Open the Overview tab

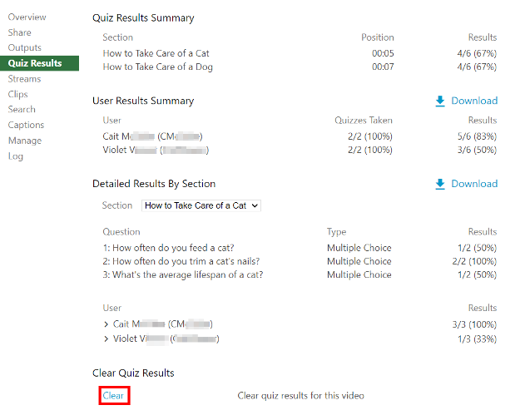click(27, 17)
